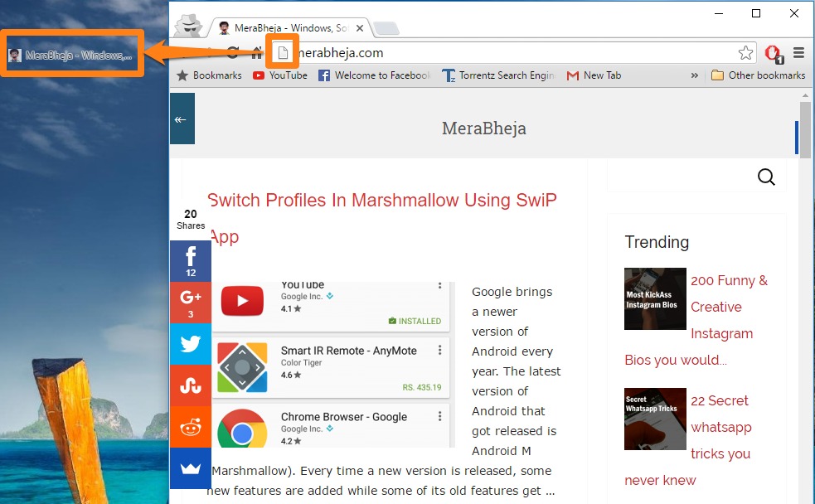Viewport: 815px width, 504px height.
Task: Click the page vertical scrollbar thumb
Action: click(805, 130)
